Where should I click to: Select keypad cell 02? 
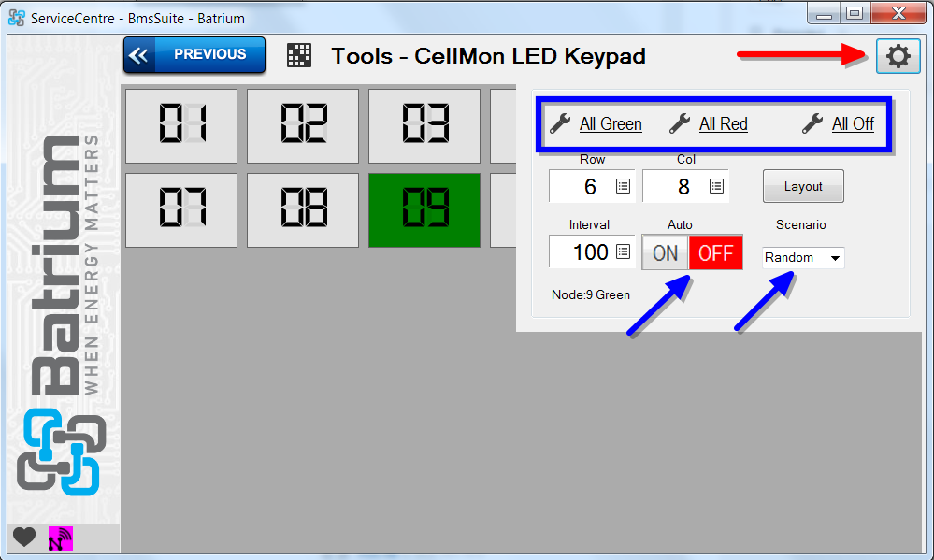pyautogui.click(x=303, y=125)
